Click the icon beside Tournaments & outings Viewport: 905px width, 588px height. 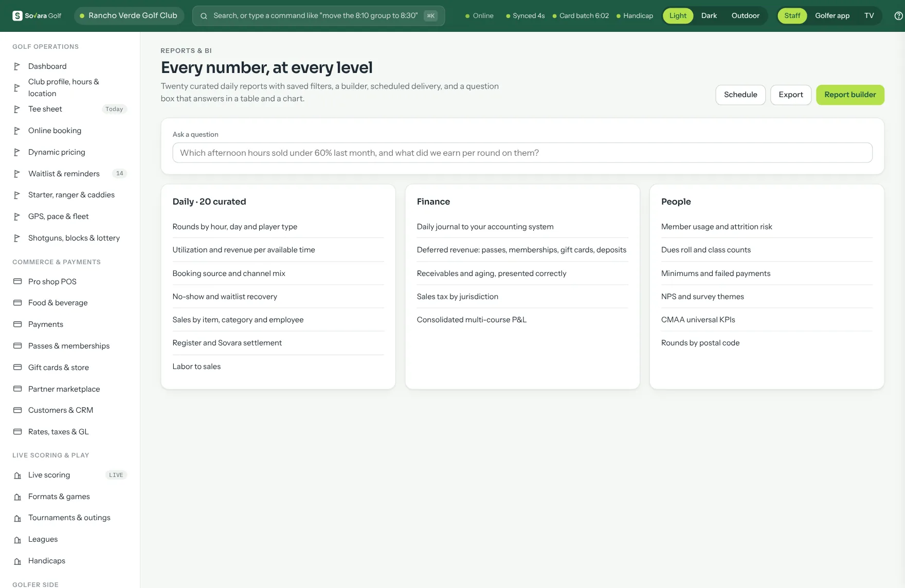(17, 518)
